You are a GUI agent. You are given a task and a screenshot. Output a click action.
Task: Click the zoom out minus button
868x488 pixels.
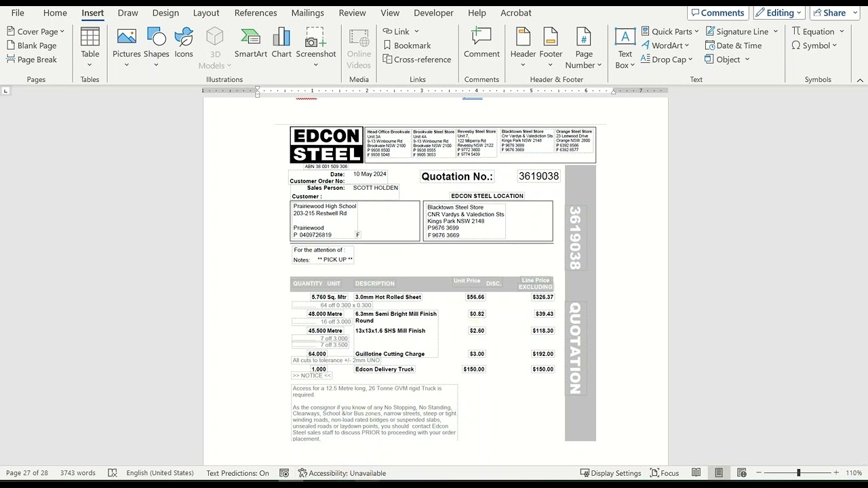pos(759,473)
